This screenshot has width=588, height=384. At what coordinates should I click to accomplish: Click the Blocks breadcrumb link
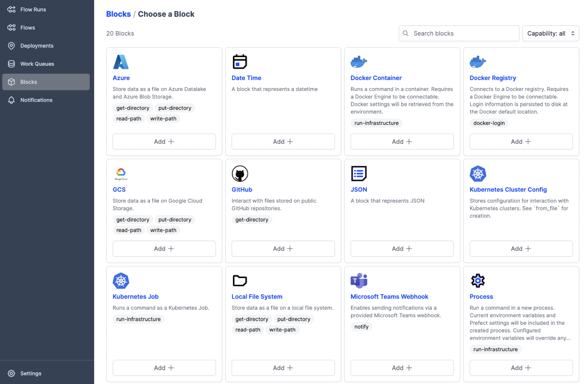118,14
